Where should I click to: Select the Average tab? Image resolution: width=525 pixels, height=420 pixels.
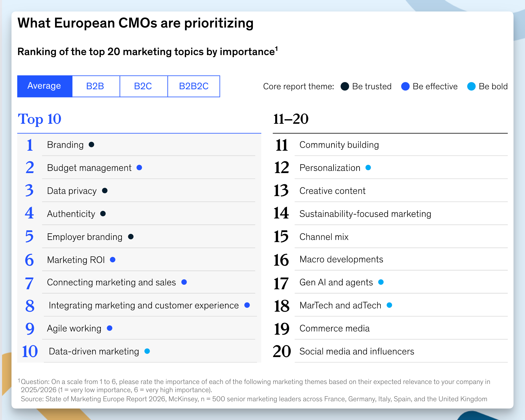44,86
